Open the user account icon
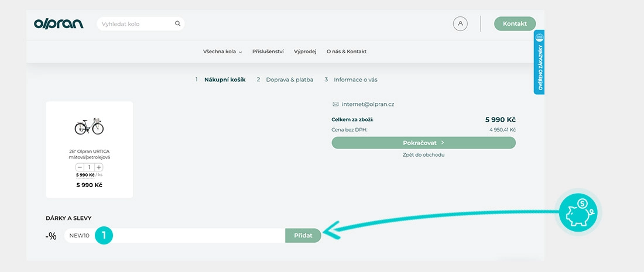 [460, 24]
